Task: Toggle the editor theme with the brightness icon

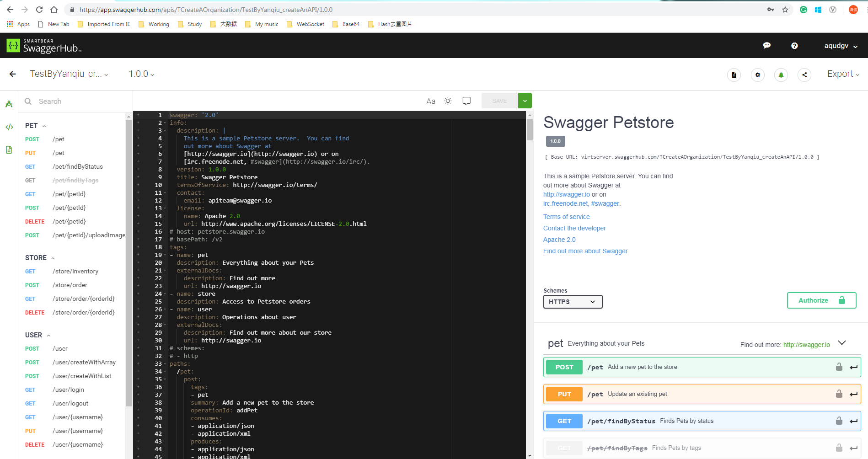Action: 448,101
